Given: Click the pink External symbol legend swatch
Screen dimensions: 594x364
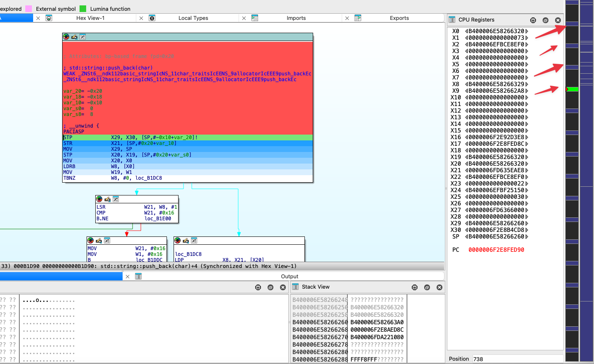Looking at the screenshot, I should (29, 9).
